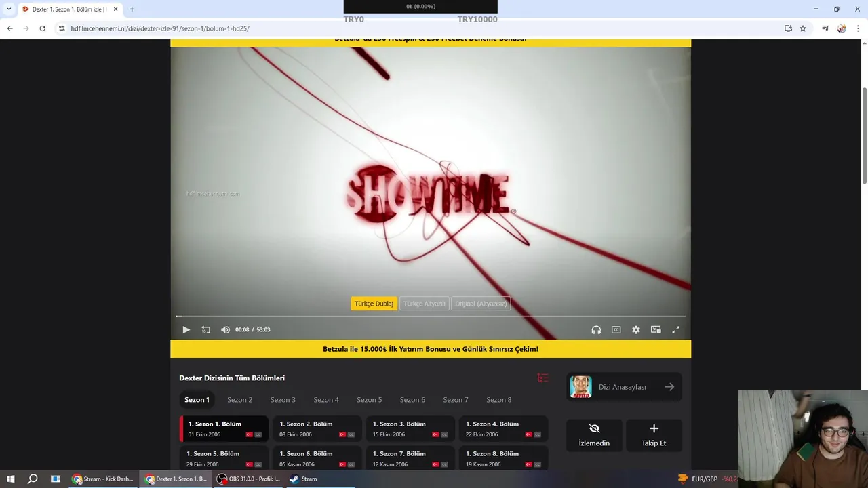Select Türkçe Altyazılı option
The height and width of the screenshot is (488, 868).
[425, 304]
